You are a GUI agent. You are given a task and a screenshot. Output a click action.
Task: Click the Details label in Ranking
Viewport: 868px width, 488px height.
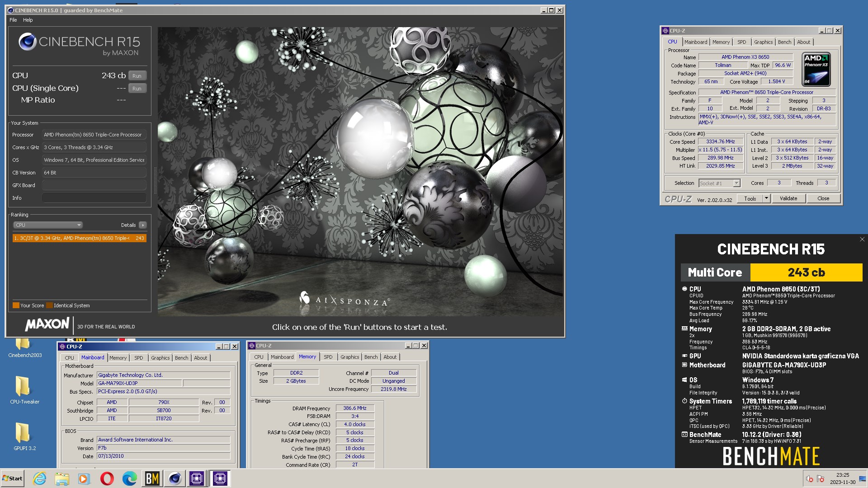pos(128,225)
